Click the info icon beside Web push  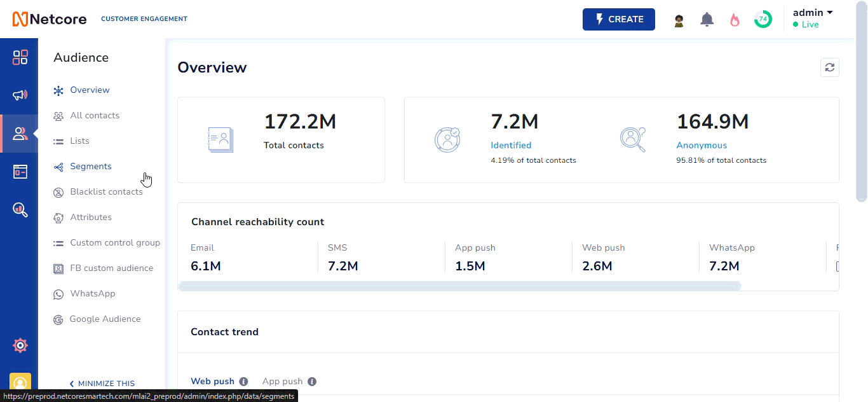(243, 382)
